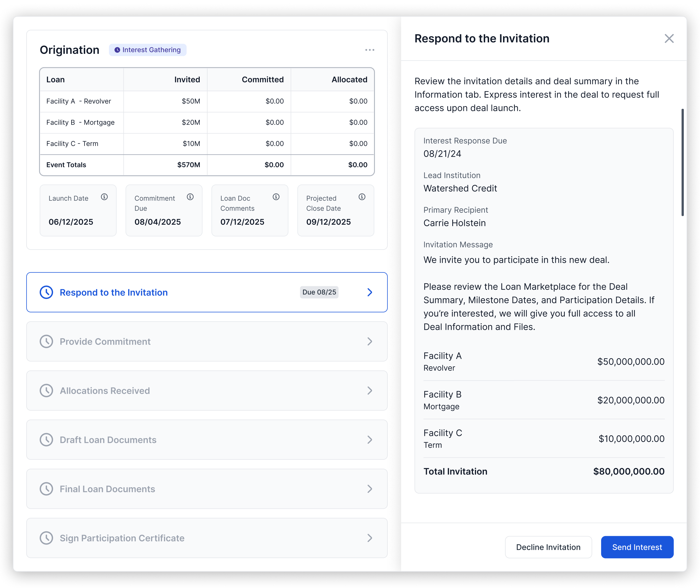Expand the Provide Commitment step chevron
This screenshot has width=700, height=588.
(x=370, y=342)
